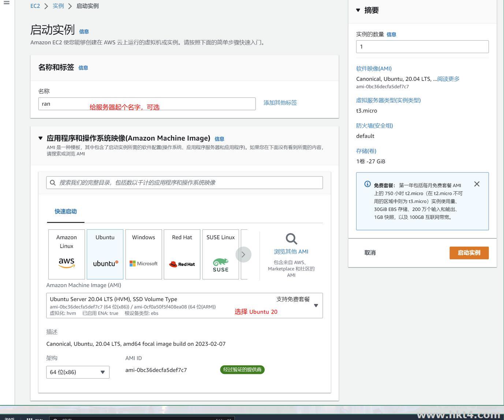
Task: Go to 实例 breadcrumb link
Action: point(58,6)
